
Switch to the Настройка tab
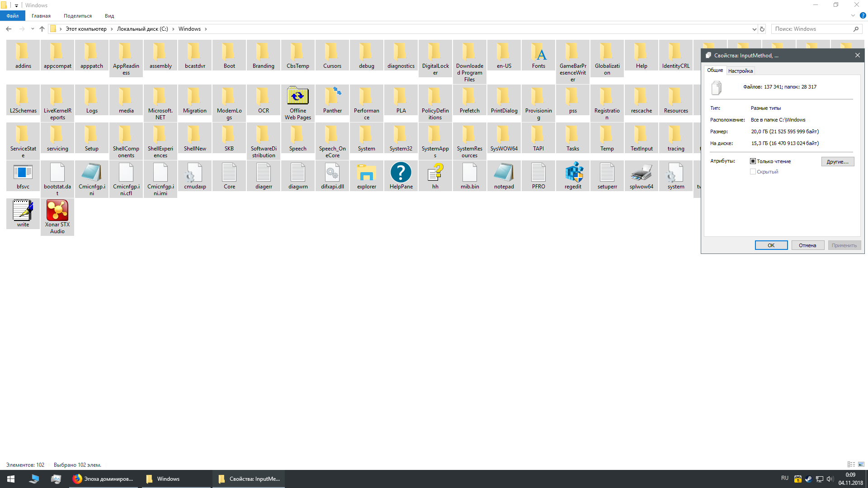tap(741, 71)
